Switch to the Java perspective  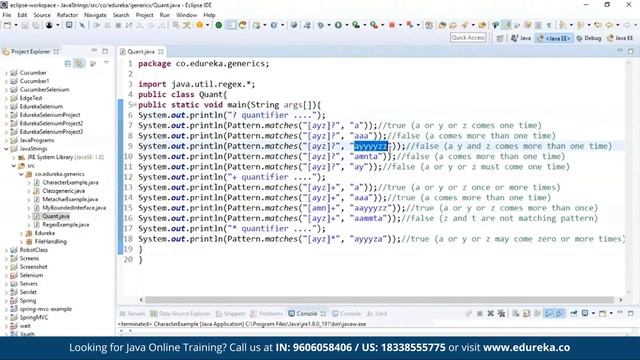tap(521, 38)
